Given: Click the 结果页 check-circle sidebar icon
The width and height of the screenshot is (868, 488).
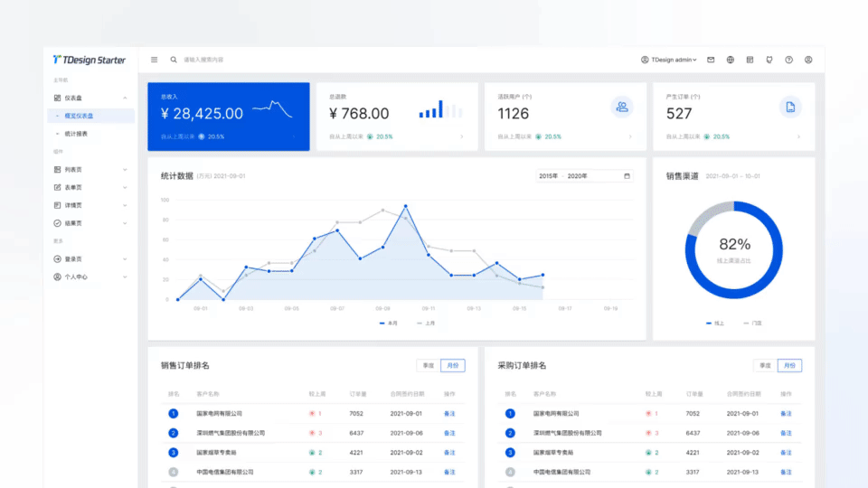Looking at the screenshot, I should click(x=57, y=223).
